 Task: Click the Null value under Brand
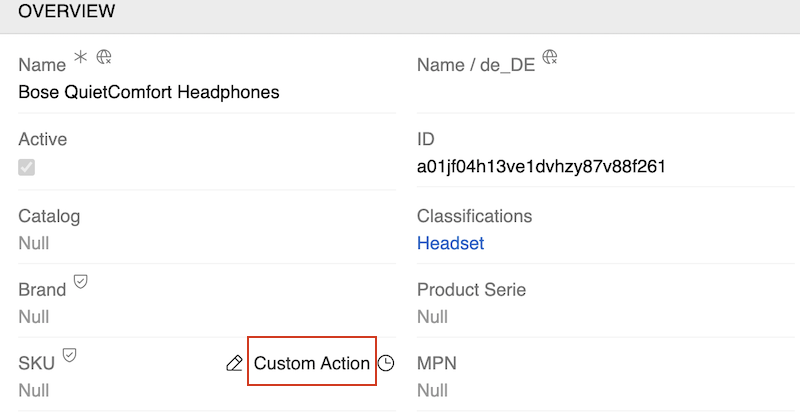(34, 316)
